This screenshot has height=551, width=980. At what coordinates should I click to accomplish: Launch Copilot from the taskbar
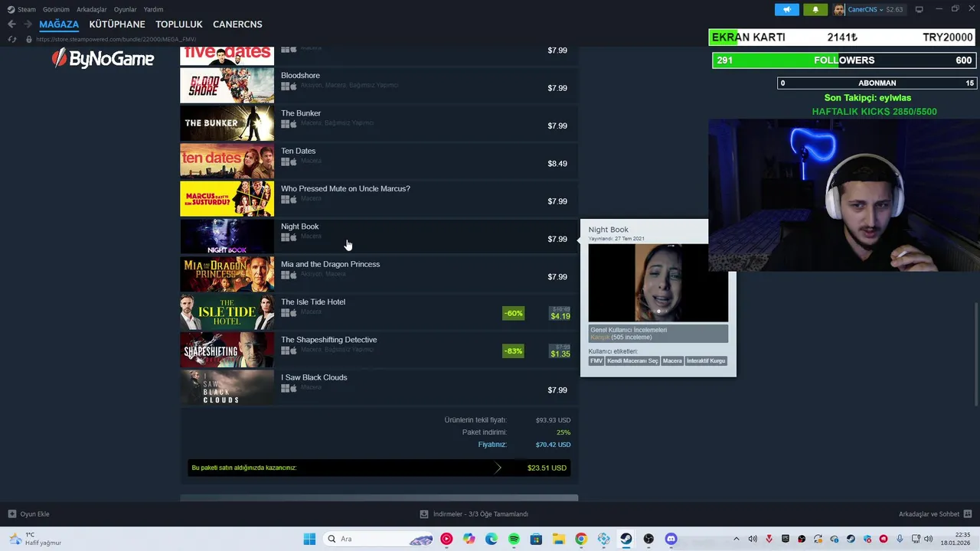pos(469,539)
